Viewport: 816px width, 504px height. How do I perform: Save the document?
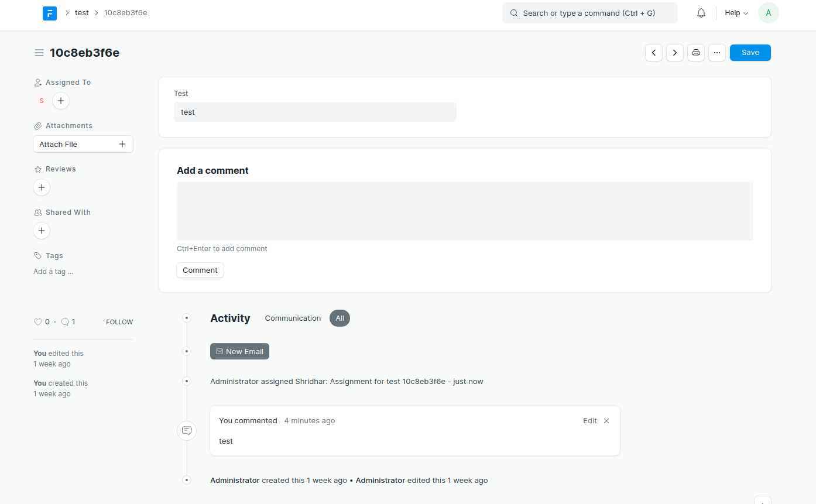tap(750, 52)
